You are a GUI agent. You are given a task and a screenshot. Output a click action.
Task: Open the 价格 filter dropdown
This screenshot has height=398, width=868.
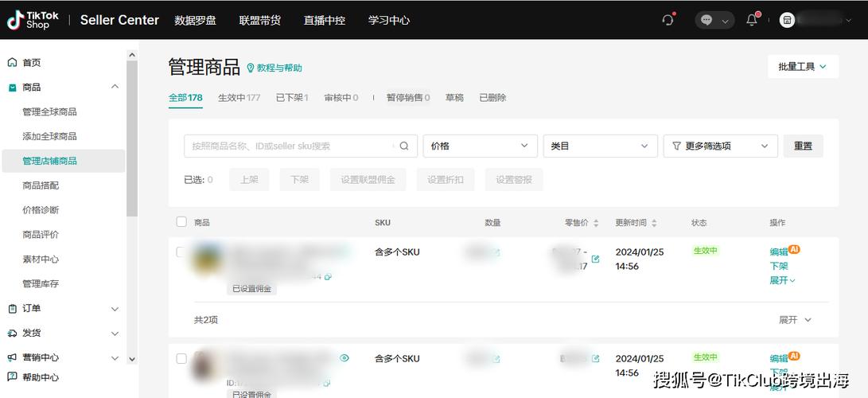point(480,146)
